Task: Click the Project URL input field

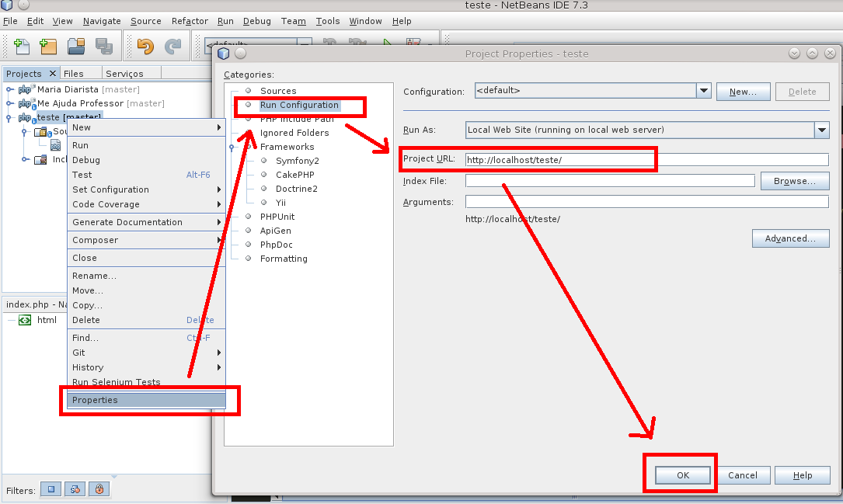Action: (x=646, y=159)
